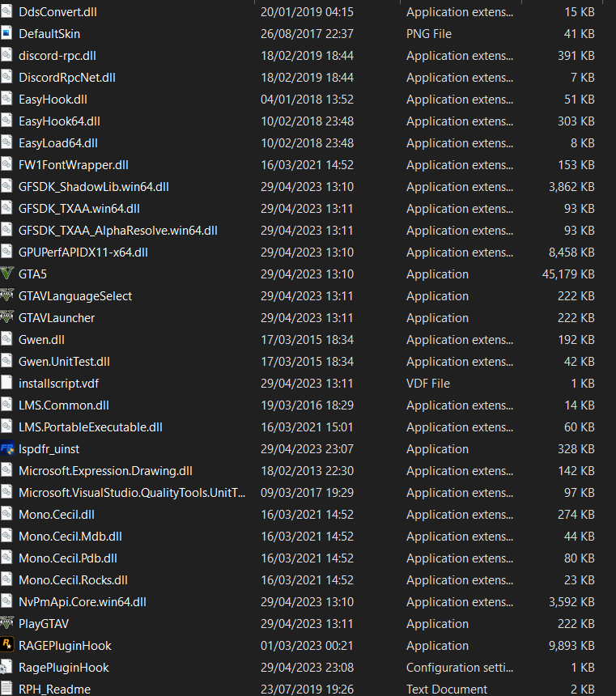
Task: Select the GTA5 application name
Action: 32,274
